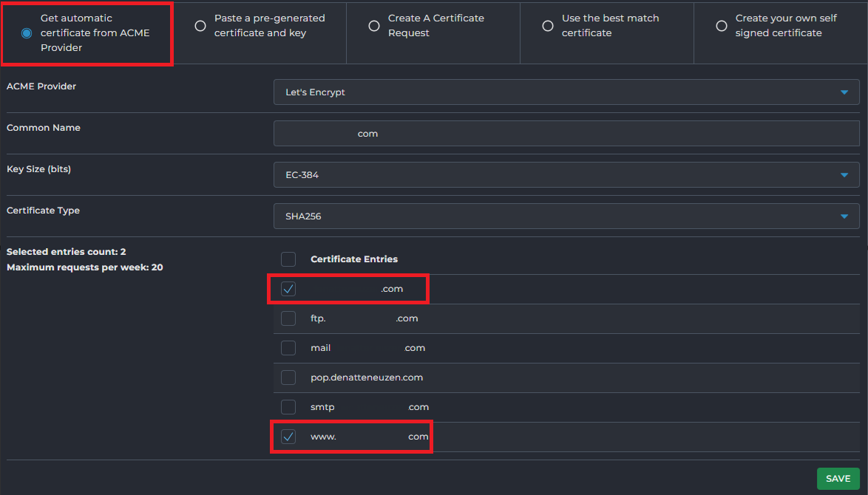Click the arrow icon on SHA256 field
The image size is (868, 495).
click(x=844, y=216)
